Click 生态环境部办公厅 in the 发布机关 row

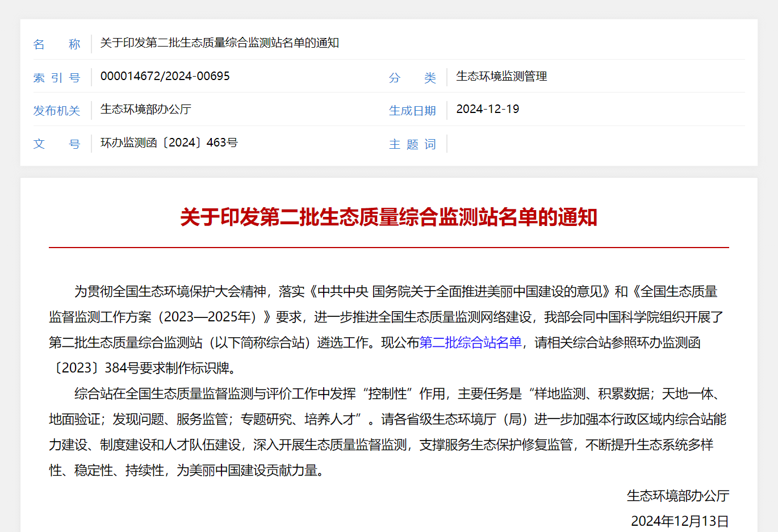click(145, 109)
